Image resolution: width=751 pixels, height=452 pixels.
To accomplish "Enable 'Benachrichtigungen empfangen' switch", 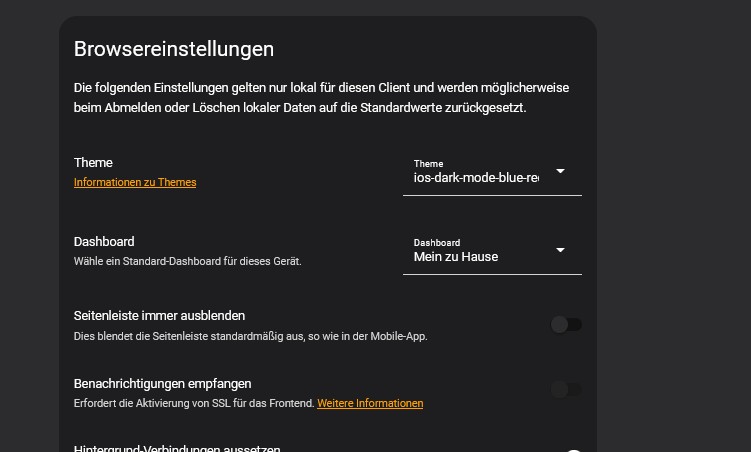I will (566, 390).
